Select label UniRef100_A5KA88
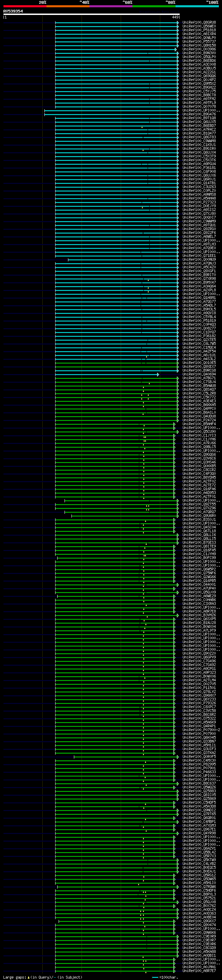Image resolution: width=222 pixels, height=980 pixels. [199, 952]
